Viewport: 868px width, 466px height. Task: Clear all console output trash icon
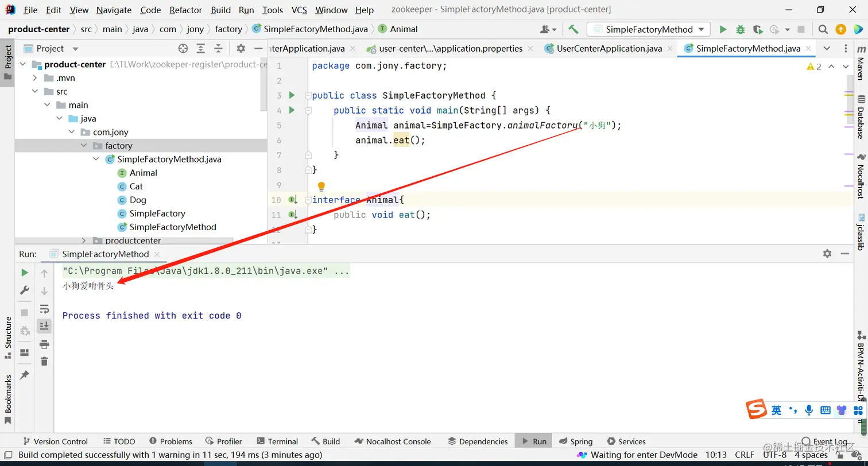click(44, 362)
